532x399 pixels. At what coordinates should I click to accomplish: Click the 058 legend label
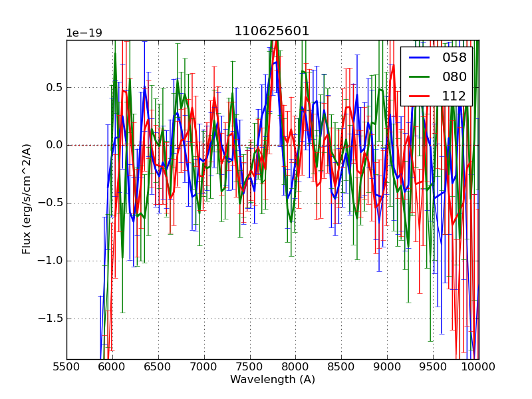[454, 58]
